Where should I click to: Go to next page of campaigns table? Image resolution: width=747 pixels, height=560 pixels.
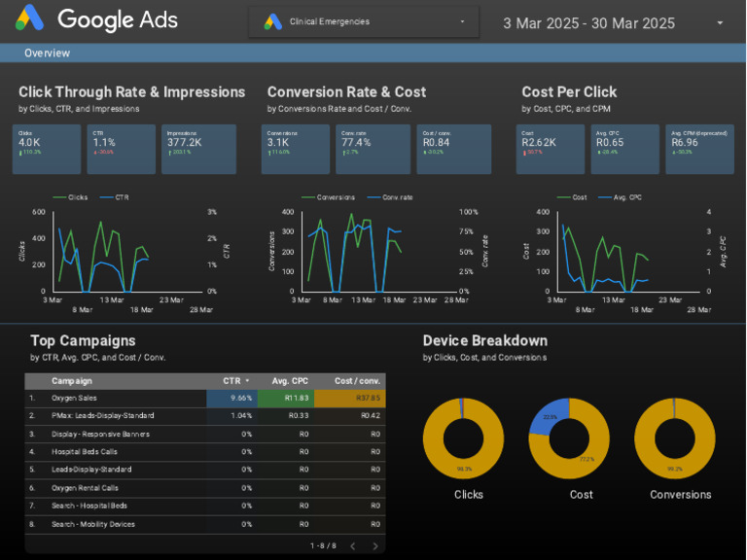(375, 546)
